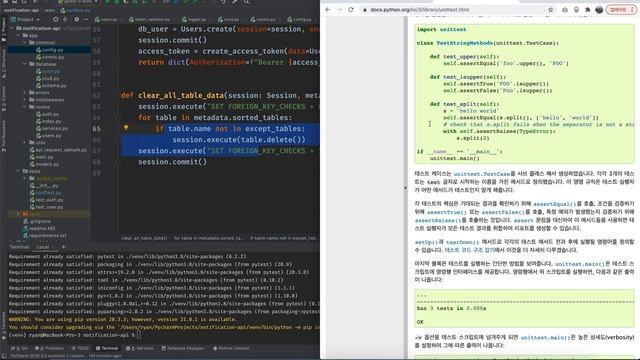Viewport: 640px width, 360px height.
Task: Hide the Project panel with minus icon
Action: 86,19
